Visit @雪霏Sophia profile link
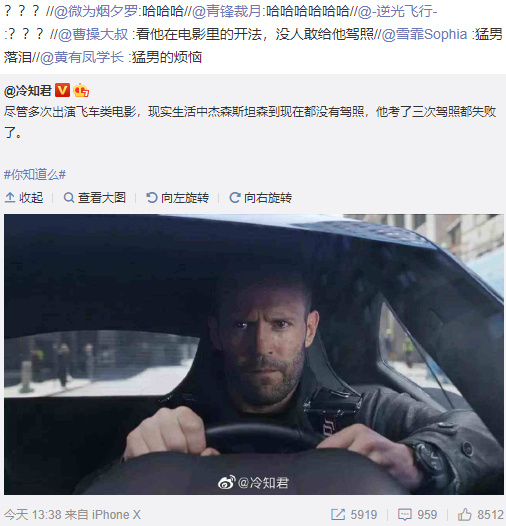Screen dimensions: 506x526 pyautogui.click(x=424, y=34)
